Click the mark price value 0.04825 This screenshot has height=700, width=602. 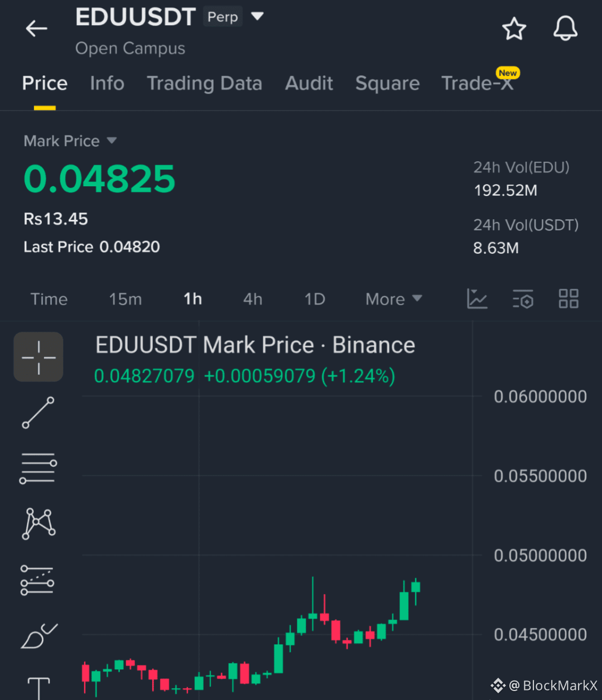point(99,179)
